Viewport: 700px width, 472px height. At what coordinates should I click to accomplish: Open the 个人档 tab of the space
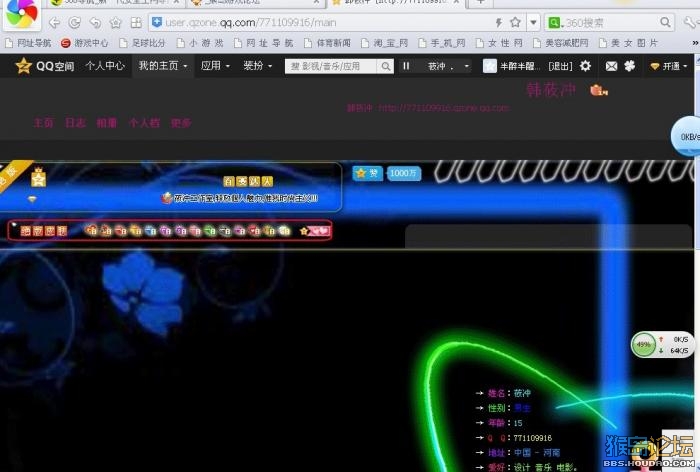click(144, 123)
